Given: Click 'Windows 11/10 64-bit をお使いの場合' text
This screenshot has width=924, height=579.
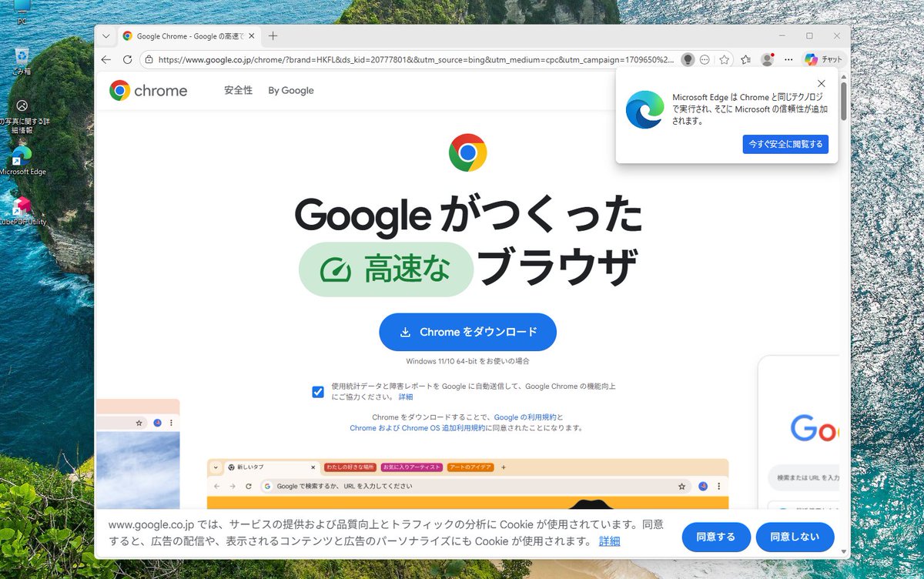Looking at the screenshot, I should point(467,361).
